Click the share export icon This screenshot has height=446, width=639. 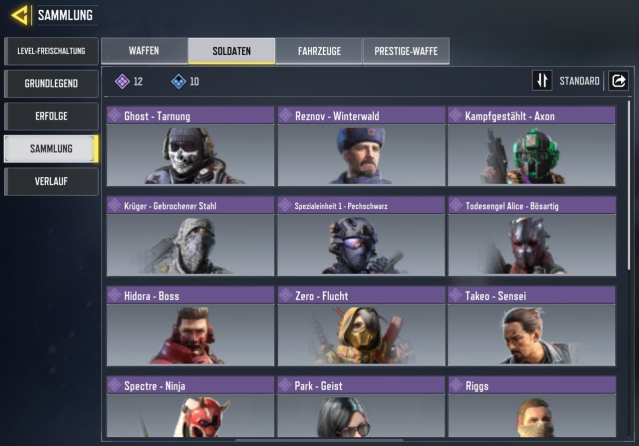pos(618,80)
